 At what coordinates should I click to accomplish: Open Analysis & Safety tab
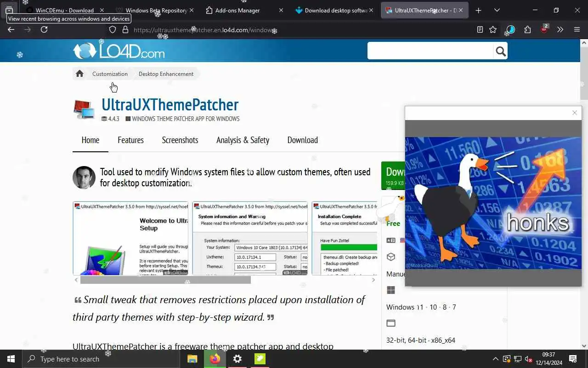tap(243, 140)
